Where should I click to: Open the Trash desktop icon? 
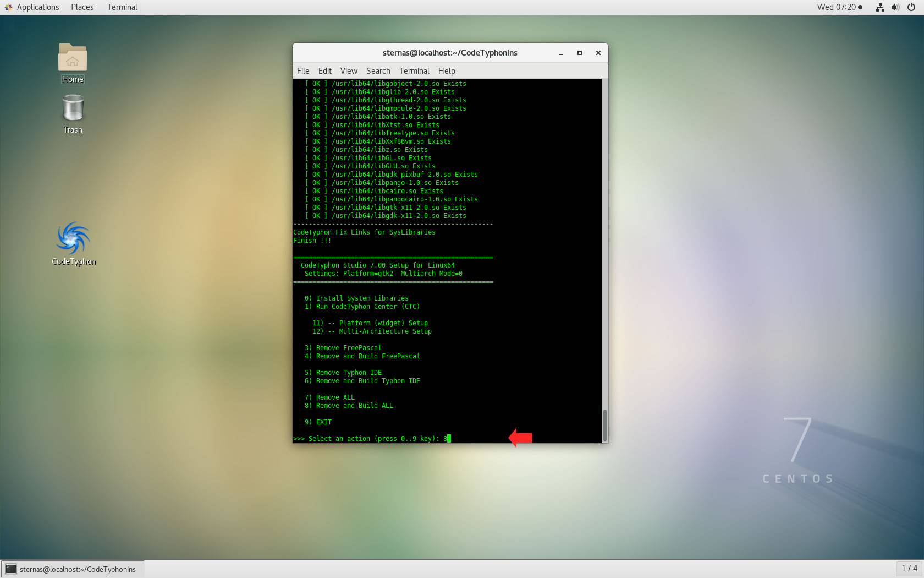coord(73,114)
